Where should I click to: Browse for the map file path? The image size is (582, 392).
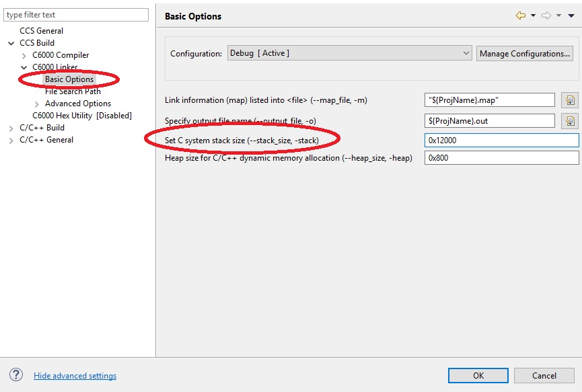[x=569, y=100]
